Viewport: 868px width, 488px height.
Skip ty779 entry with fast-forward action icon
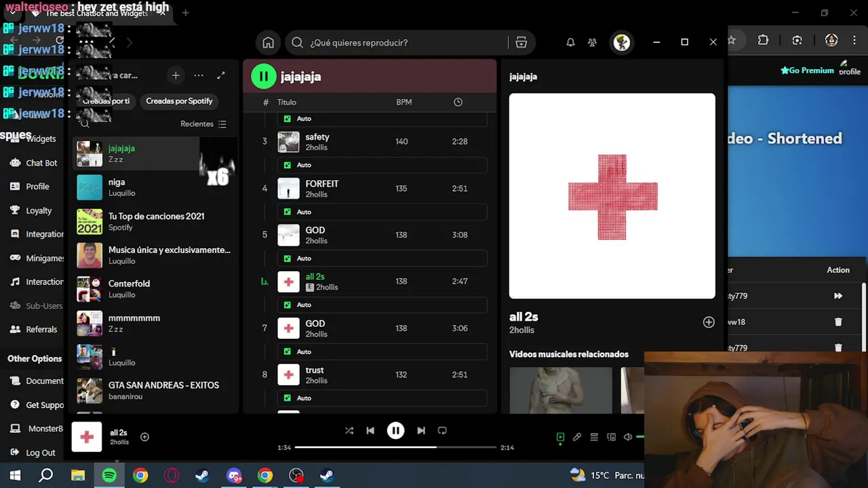click(x=838, y=296)
